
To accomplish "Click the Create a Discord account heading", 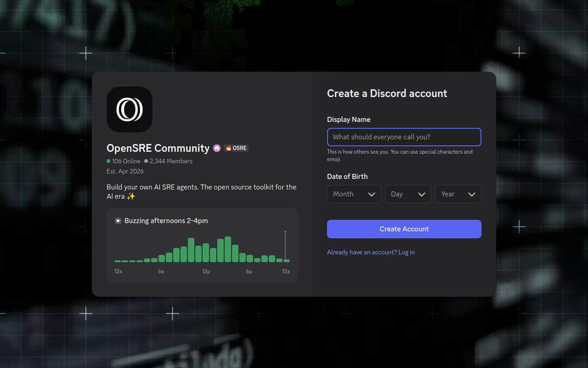I will (x=387, y=93).
